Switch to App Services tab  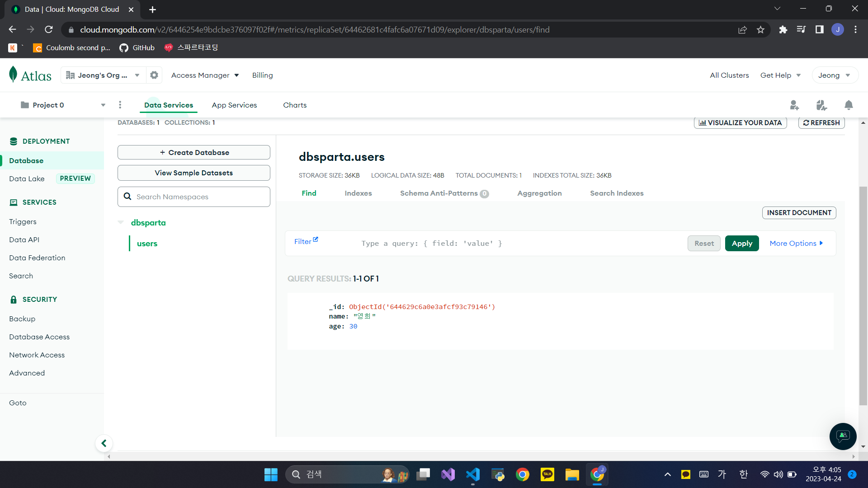pos(234,105)
